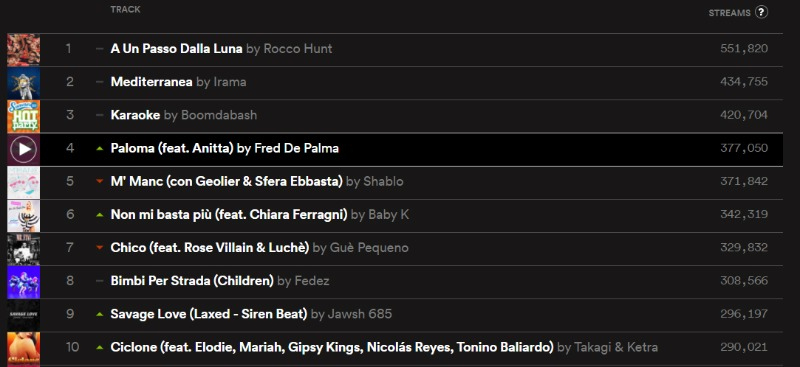Click the green up arrow beside Savage Love
The width and height of the screenshot is (800, 367).
click(99, 314)
